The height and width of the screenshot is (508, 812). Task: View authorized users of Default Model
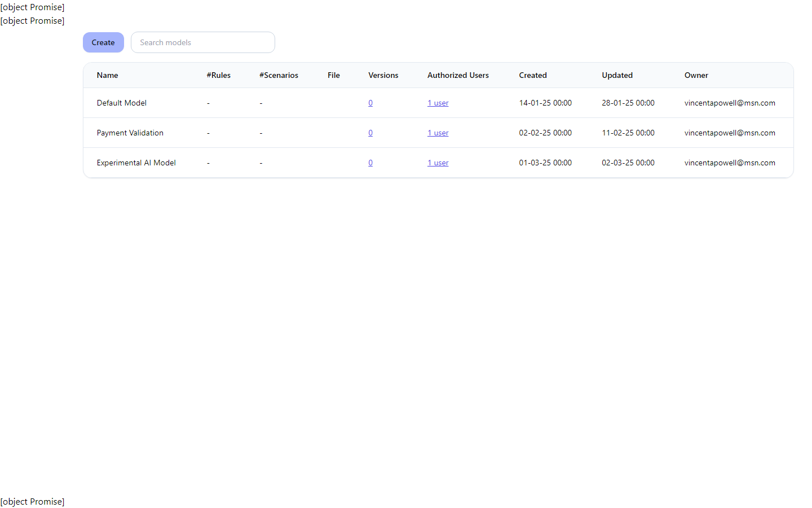pyautogui.click(x=438, y=103)
